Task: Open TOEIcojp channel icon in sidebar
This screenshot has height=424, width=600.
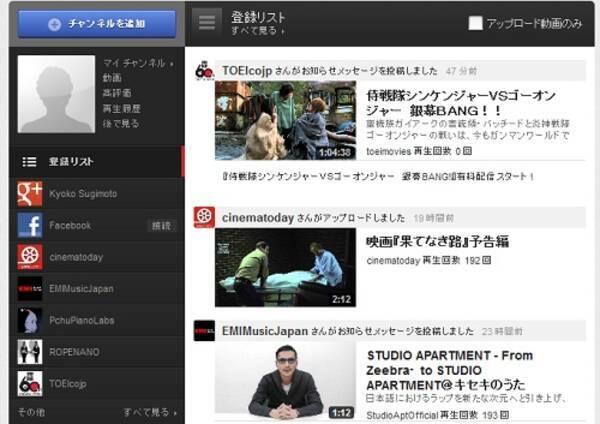Action: (29, 383)
